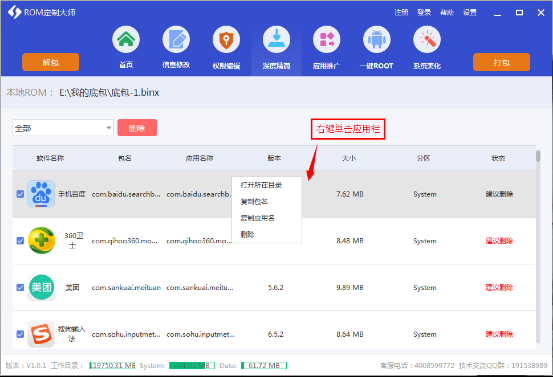This screenshot has height=377, width=553.
Task: Click version 5.6.2 in the 美团 row
Action: tap(275, 287)
